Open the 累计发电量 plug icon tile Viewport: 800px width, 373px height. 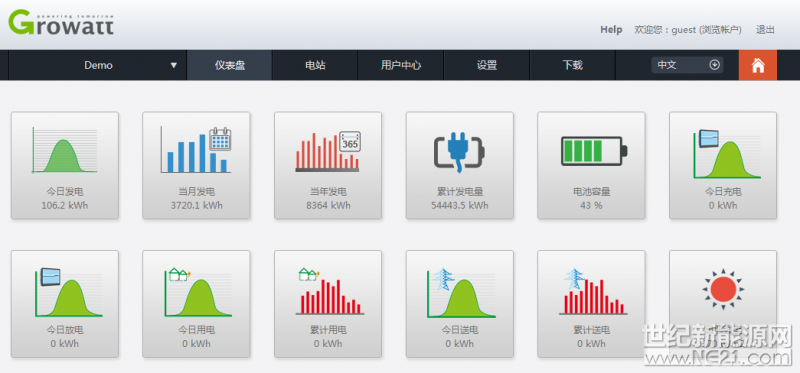[460, 165]
